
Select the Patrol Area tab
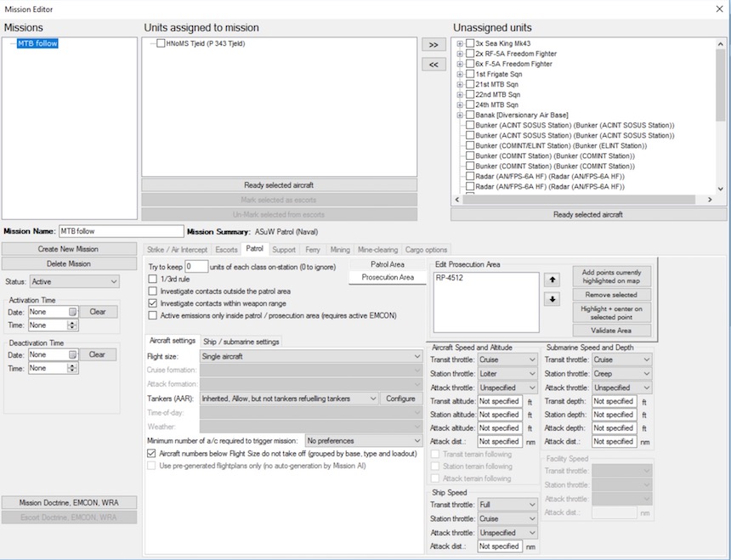388,264
